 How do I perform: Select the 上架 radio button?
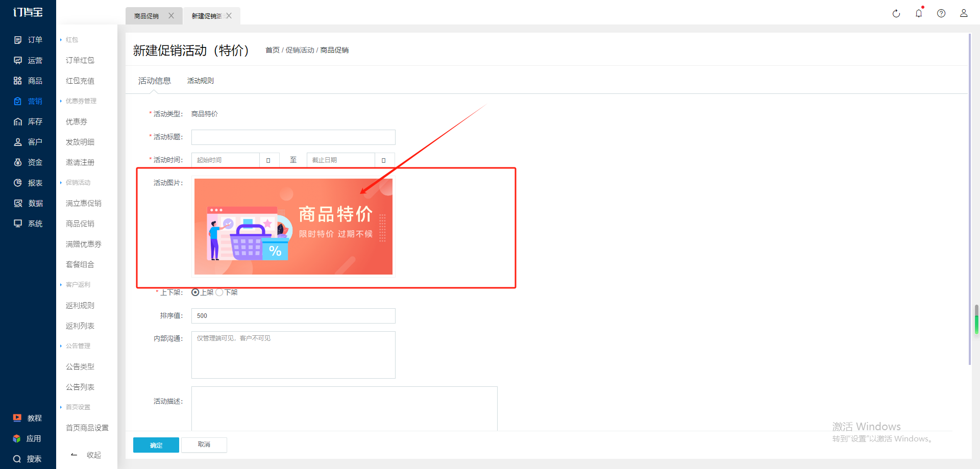(x=195, y=292)
